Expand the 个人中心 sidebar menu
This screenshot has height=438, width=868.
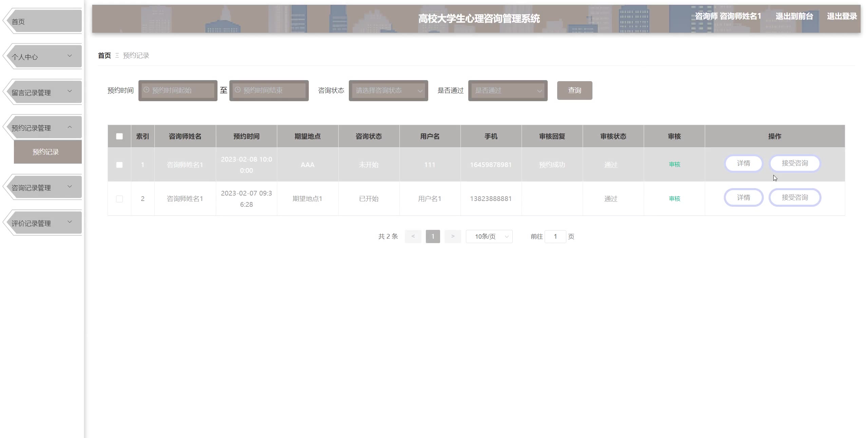coord(43,57)
